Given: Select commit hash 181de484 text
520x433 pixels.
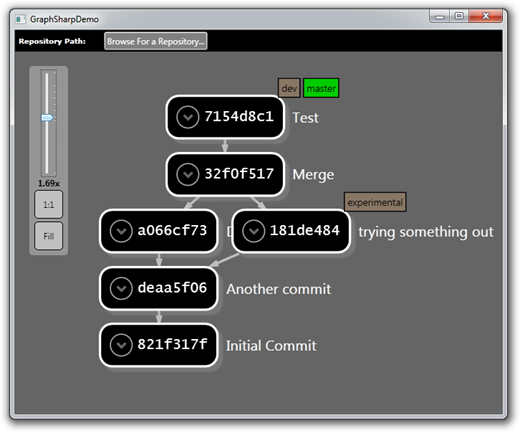Looking at the screenshot, I should [x=305, y=230].
